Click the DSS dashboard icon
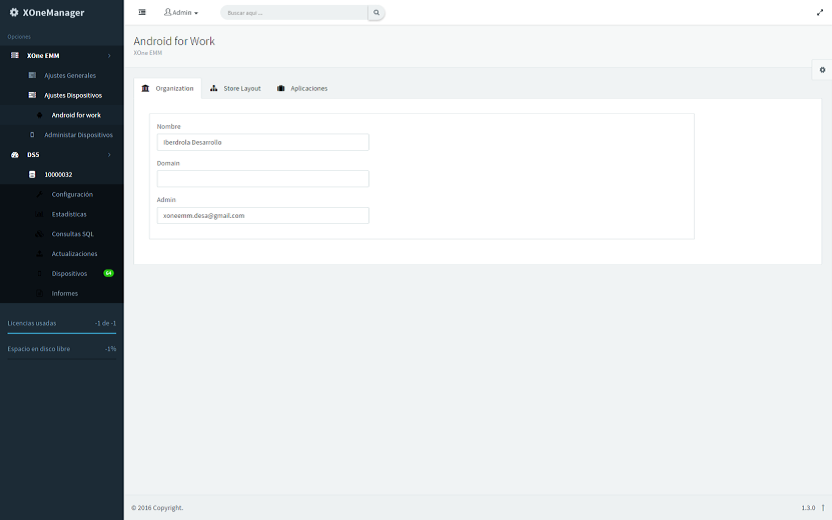 [x=15, y=154]
